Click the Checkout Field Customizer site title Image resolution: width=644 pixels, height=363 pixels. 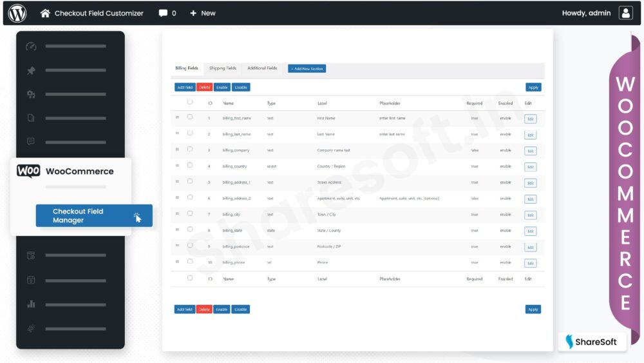pyautogui.click(x=99, y=13)
